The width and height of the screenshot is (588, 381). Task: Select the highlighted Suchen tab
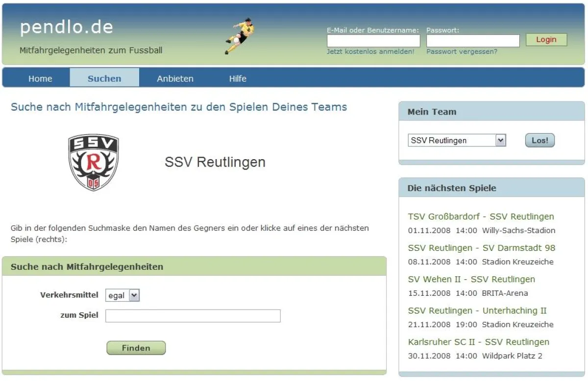(104, 78)
